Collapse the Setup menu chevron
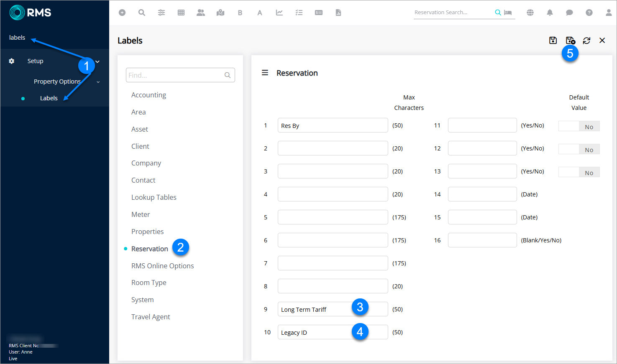 point(97,61)
